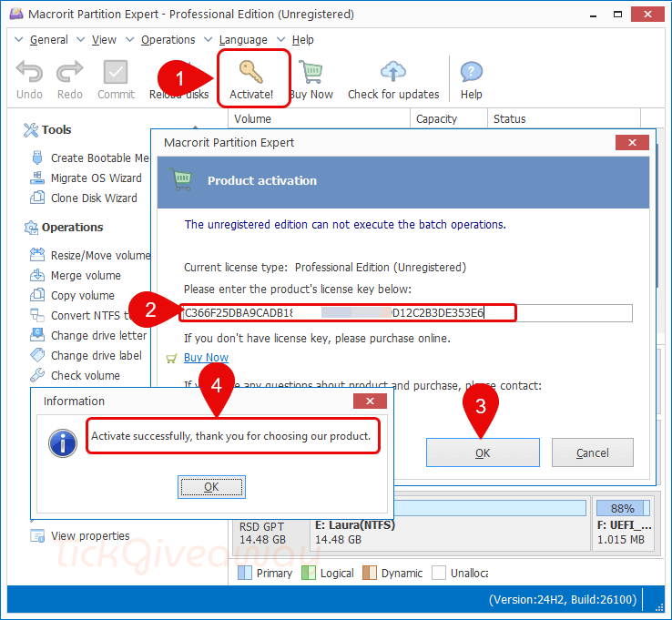Click Check for updates cloud icon
This screenshot has width=672, height=620.
pyautogui.click(x=393, y=71)
